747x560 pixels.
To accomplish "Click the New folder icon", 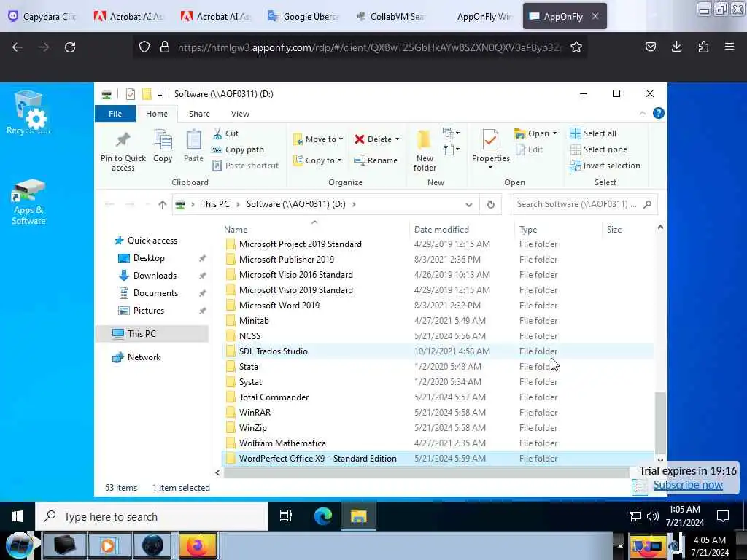I will 424,141.
